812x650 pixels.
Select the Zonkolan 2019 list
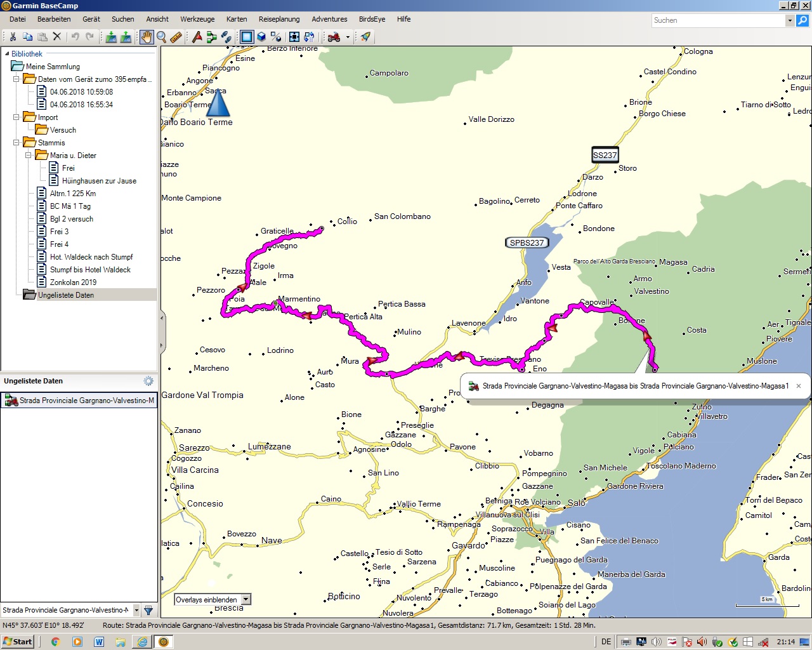tap(73, 282)
